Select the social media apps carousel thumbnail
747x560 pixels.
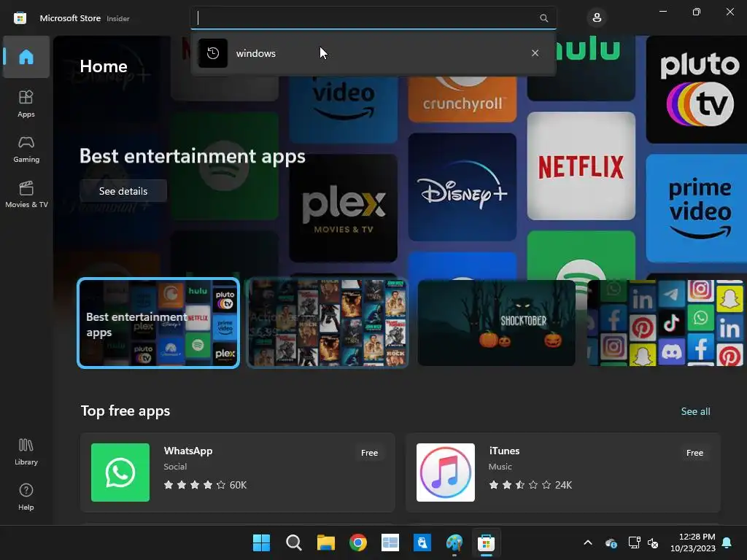tap(665, 323)
